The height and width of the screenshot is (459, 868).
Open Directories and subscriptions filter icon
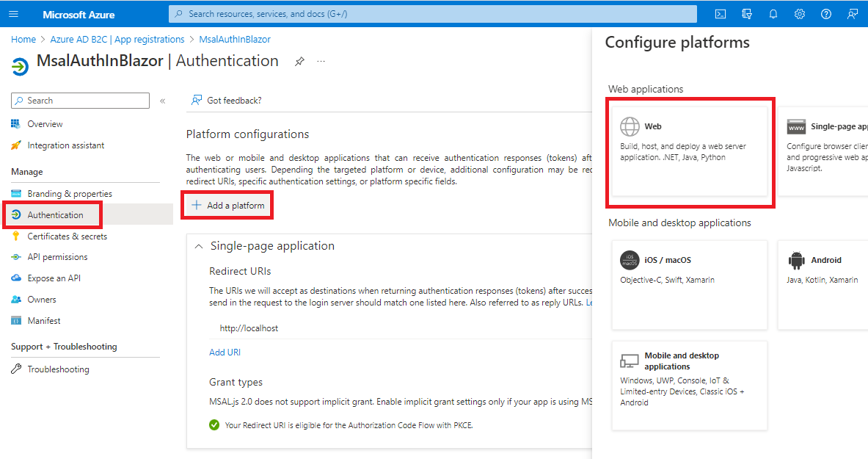[747, 14]
